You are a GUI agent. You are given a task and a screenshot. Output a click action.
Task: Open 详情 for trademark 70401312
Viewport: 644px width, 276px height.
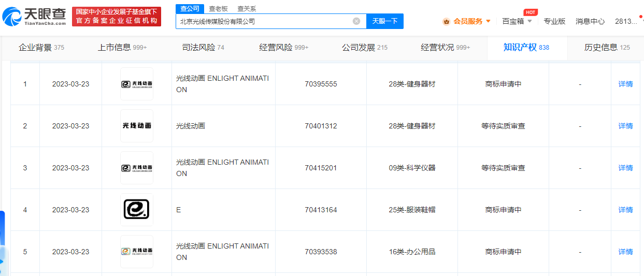[x=626, y=126]
